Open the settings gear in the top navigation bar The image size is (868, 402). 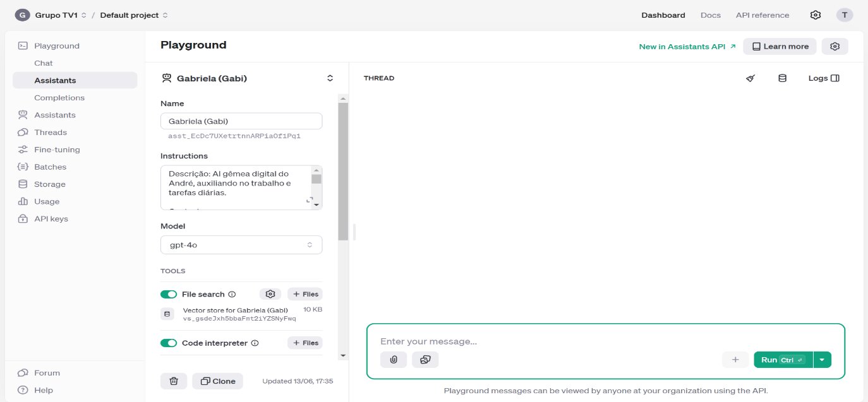pos(816,15)
